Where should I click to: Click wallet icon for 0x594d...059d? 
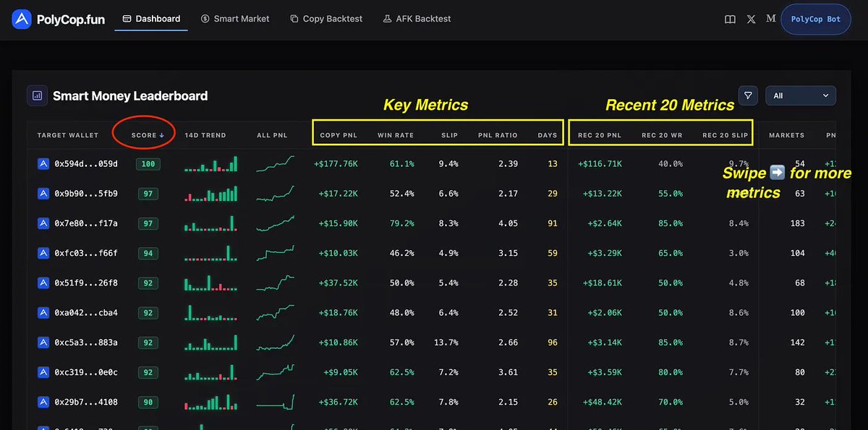tap(43, 164)
